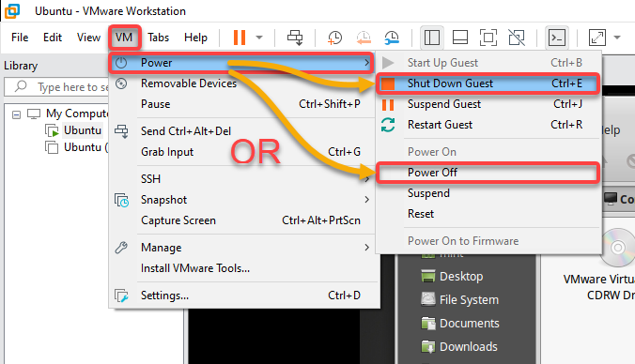Click the VMware Workstation app icon in title bar
The height and width of the screenshot is (364, 635).
click(12, 11)
